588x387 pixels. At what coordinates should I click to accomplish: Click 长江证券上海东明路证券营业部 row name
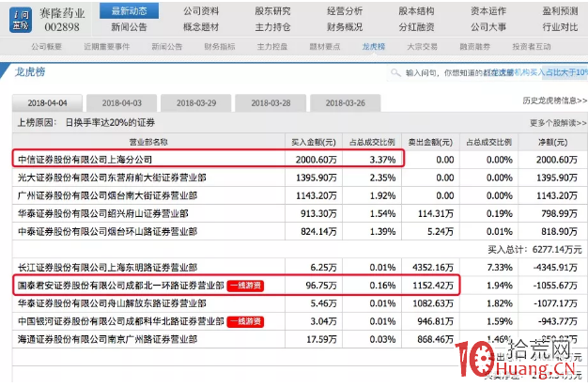tap(107, 268)
